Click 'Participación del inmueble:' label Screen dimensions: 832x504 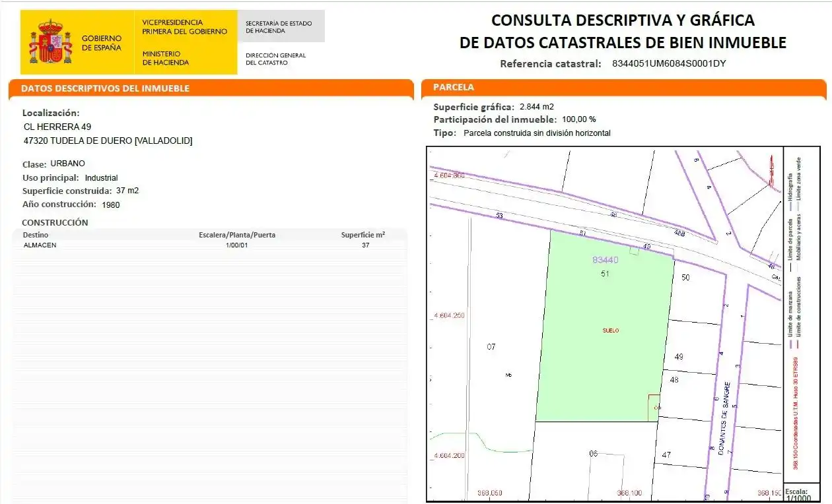coord(495,119)
